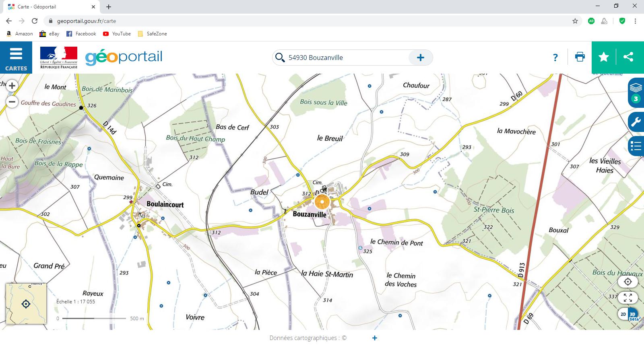Click the la Mavochère label
This screenshot has width=644, height=346.
516,131
